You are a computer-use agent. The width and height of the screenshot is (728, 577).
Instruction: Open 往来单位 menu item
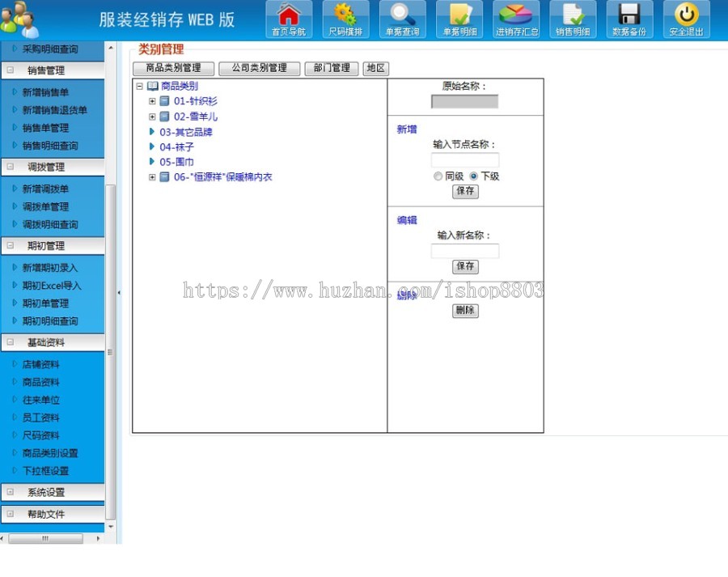(41, 400)
